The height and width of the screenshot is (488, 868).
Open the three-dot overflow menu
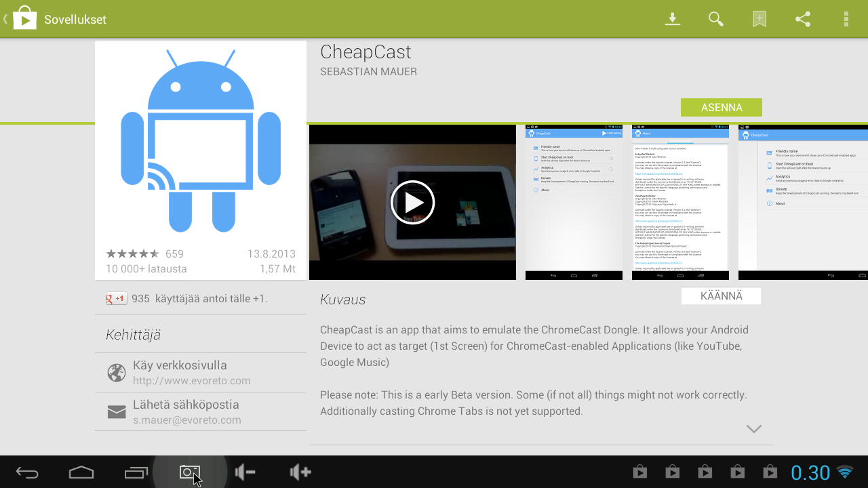point(846,19)
